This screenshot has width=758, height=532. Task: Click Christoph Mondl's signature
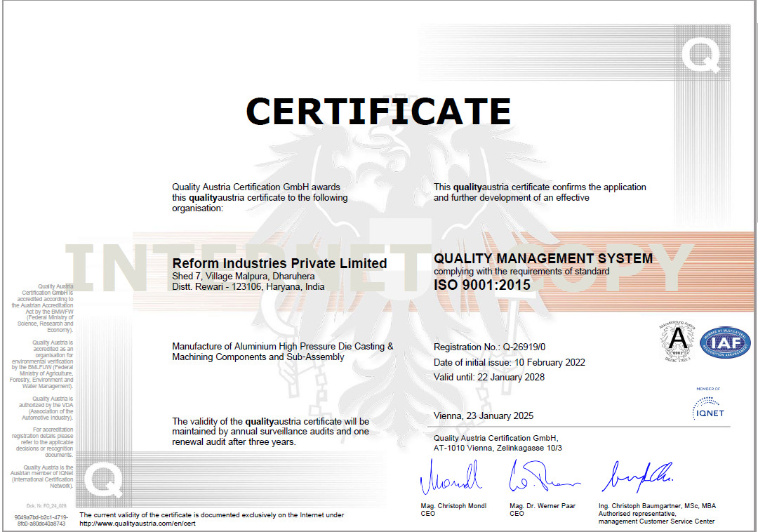click(451, 478)
